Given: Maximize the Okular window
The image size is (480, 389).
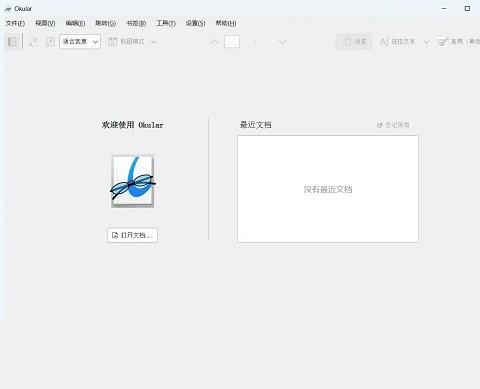Looking at the screenshot, I should pyautogui.click(x=467, y=9).
